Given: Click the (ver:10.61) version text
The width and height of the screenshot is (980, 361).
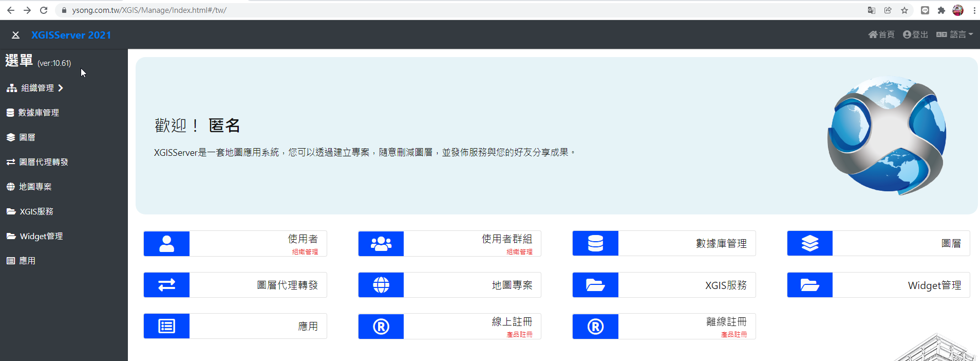Looking at the screenshot, I should pos(54,63).
